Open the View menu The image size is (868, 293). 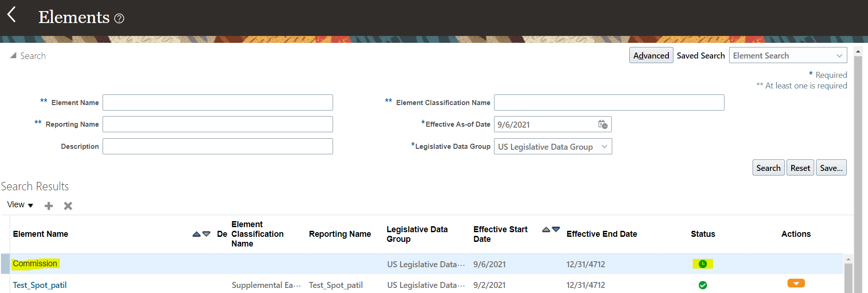point(20,205)
